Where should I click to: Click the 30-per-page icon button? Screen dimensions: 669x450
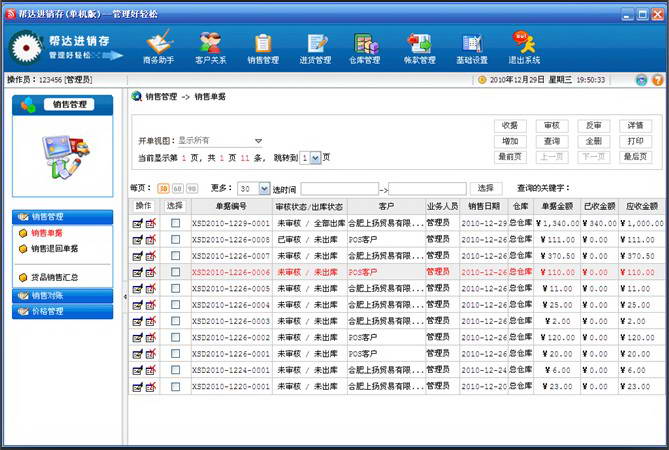click(163, 188)
